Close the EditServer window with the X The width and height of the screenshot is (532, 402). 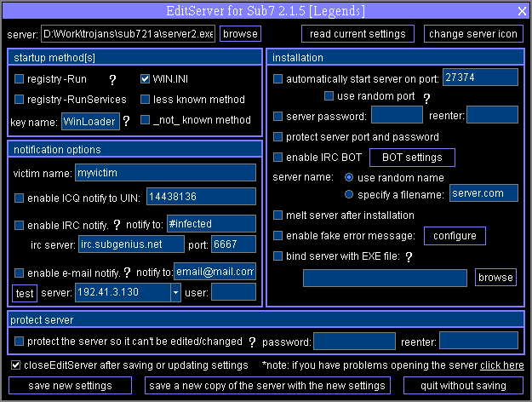coord(522,10)
